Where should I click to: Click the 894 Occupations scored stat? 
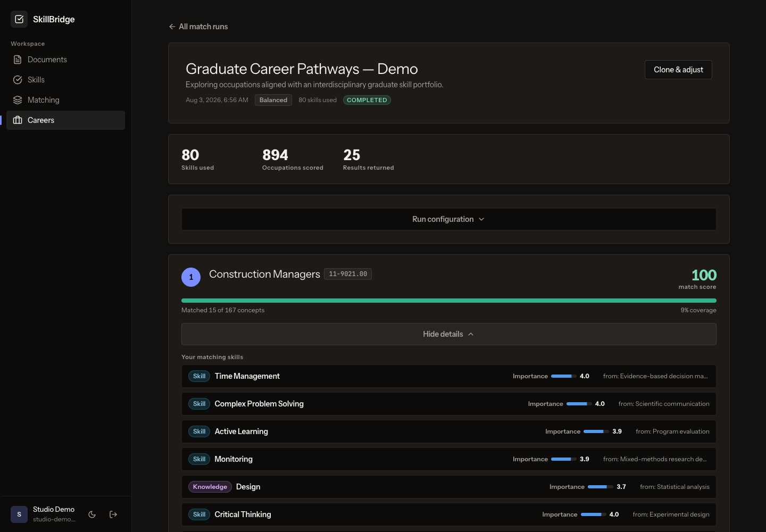point(293,160)
